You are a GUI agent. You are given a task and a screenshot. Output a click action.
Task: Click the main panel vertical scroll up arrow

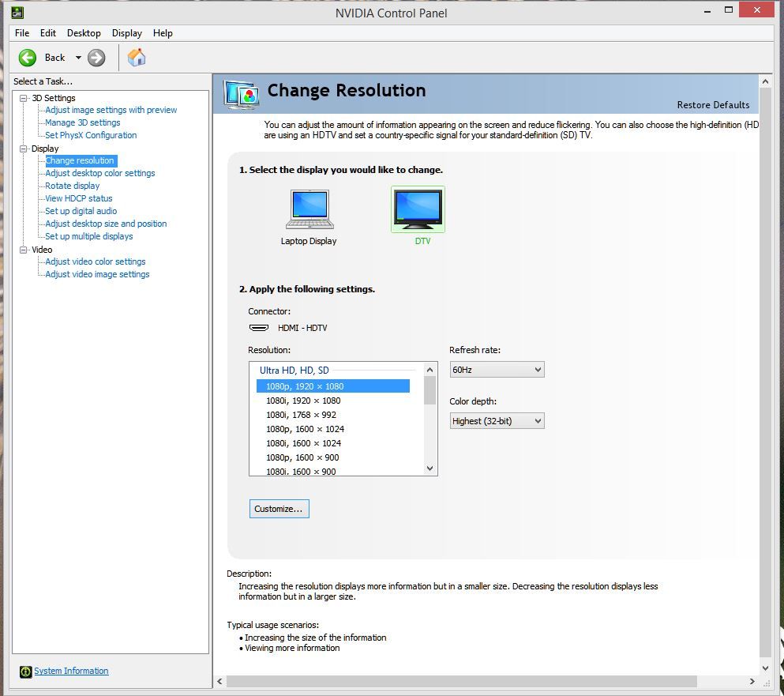(x=766, y=81)
